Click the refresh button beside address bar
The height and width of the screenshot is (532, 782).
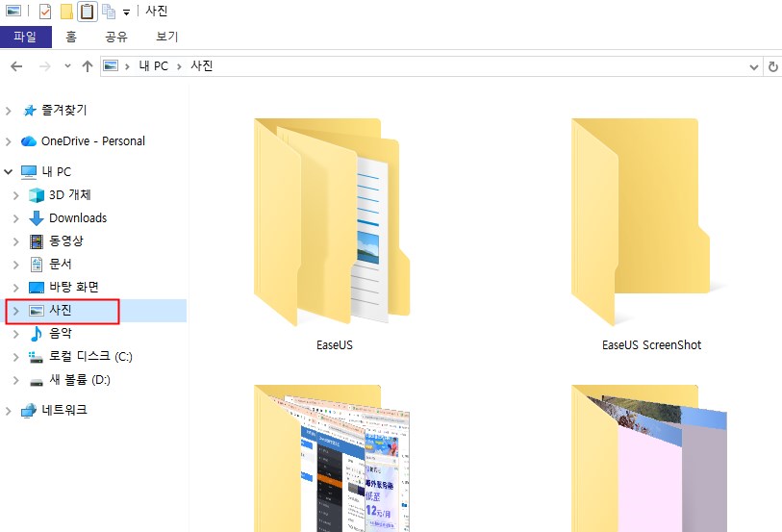773,66
